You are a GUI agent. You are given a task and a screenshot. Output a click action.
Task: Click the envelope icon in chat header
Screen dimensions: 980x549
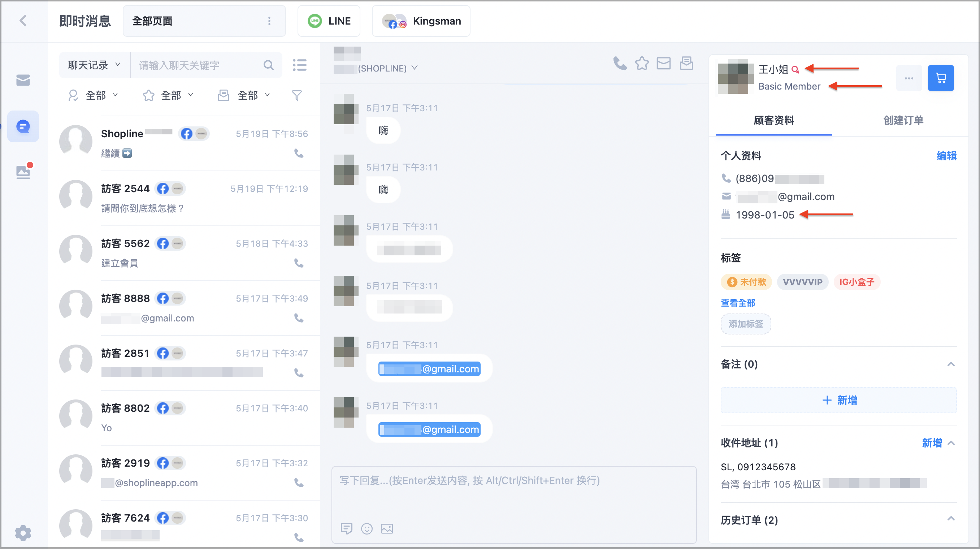tap(663, 64)
